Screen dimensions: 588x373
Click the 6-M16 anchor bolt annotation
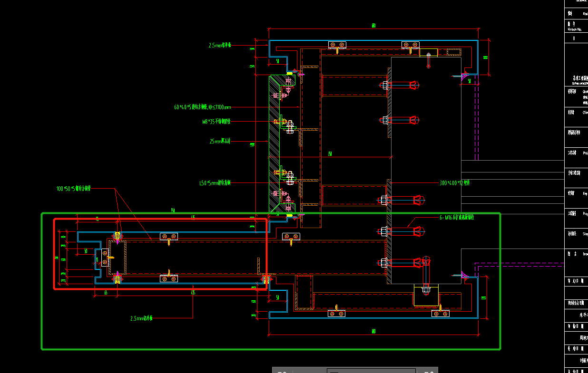click(457, 217)
